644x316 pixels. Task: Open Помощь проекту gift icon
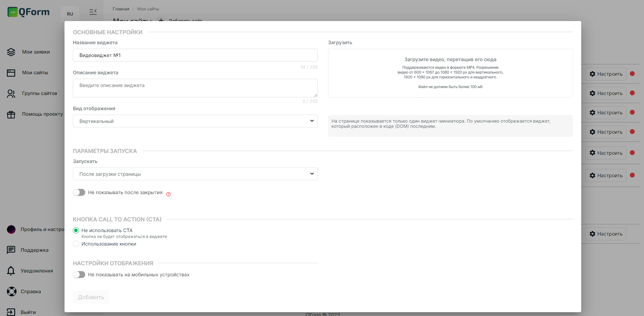pyautogui.click(x=11, y=114)
